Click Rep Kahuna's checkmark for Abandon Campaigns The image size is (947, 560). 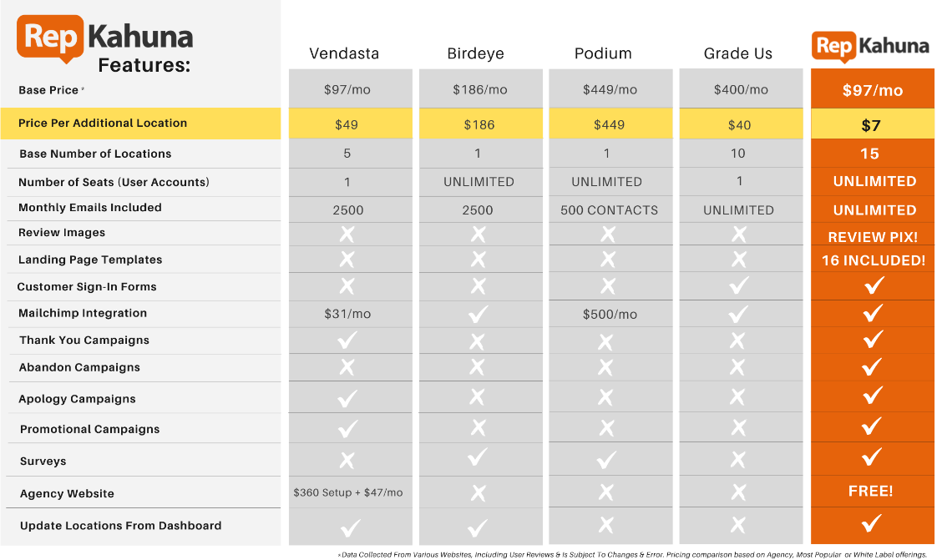point(872,367)
